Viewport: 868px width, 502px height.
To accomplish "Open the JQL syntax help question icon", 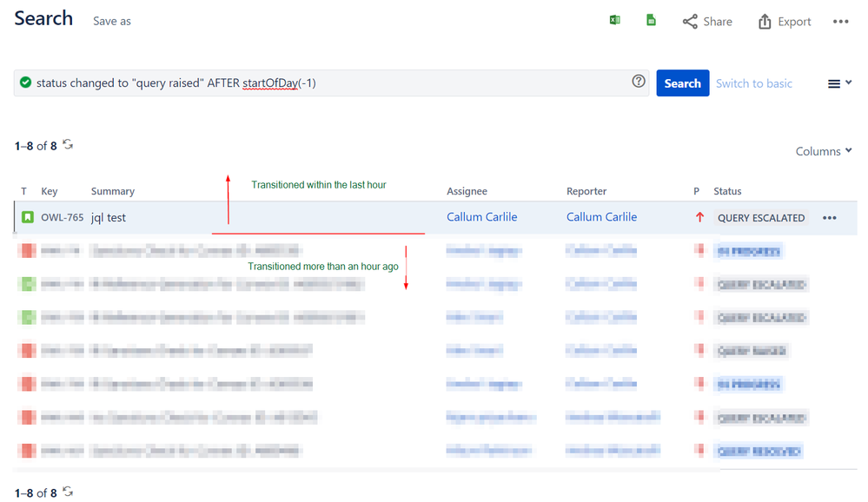I will (639, 82).
